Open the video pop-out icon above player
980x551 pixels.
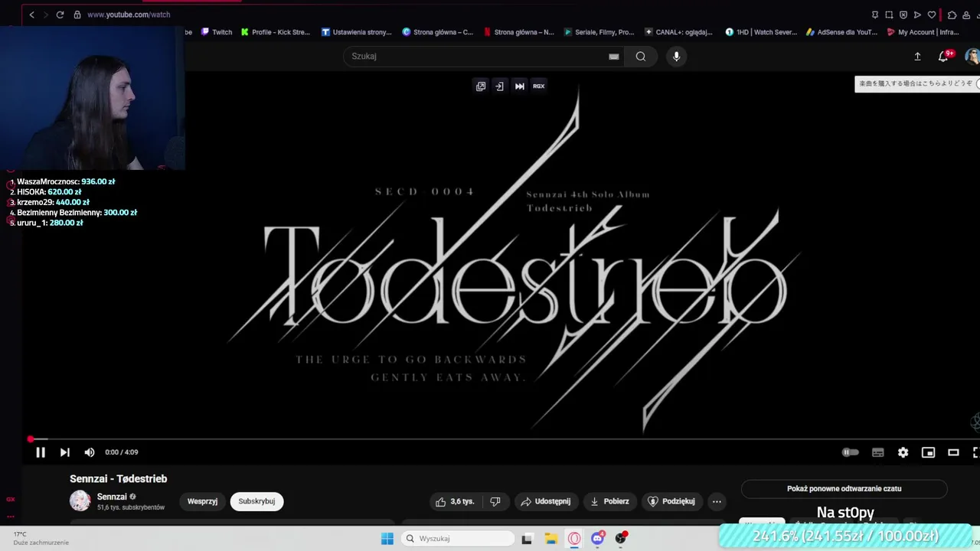coord(481,86)
